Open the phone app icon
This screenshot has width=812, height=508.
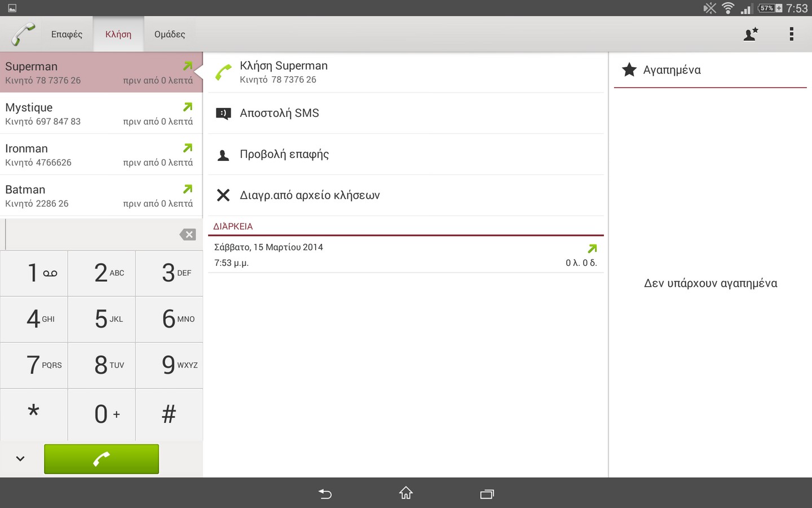pos(23,34)
